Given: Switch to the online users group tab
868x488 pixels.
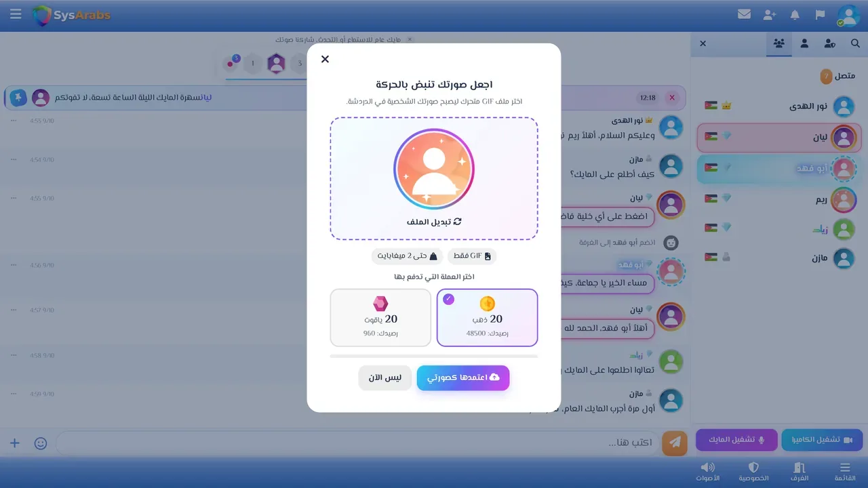Looking at the screenshot, I should (x=779, y=43).
